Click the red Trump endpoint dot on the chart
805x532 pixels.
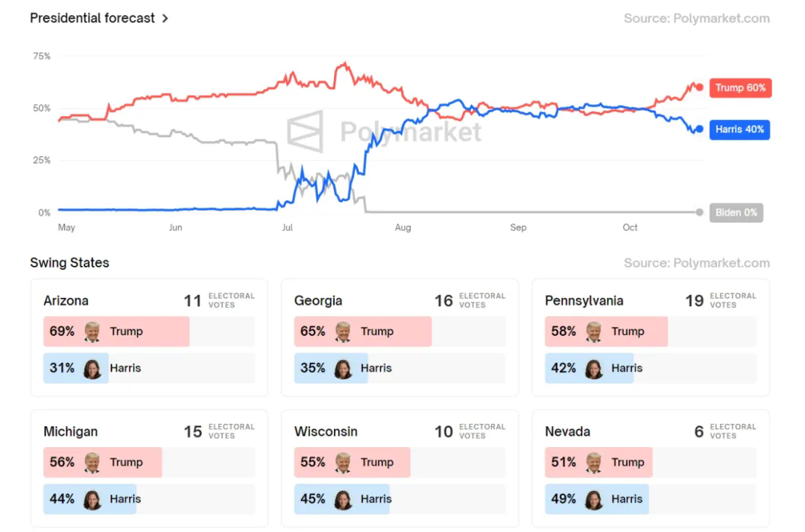coord(699,87)
